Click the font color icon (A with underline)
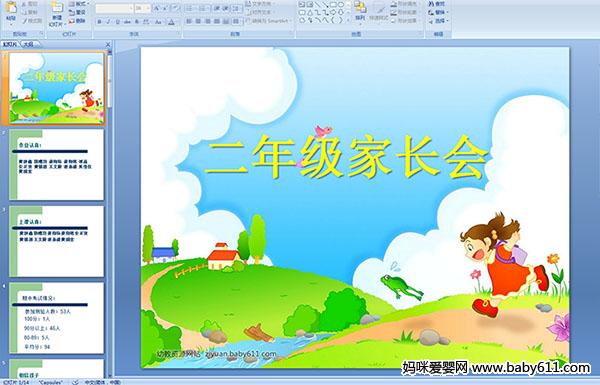This screenshot has width=600, height=385. coord(171,22)
